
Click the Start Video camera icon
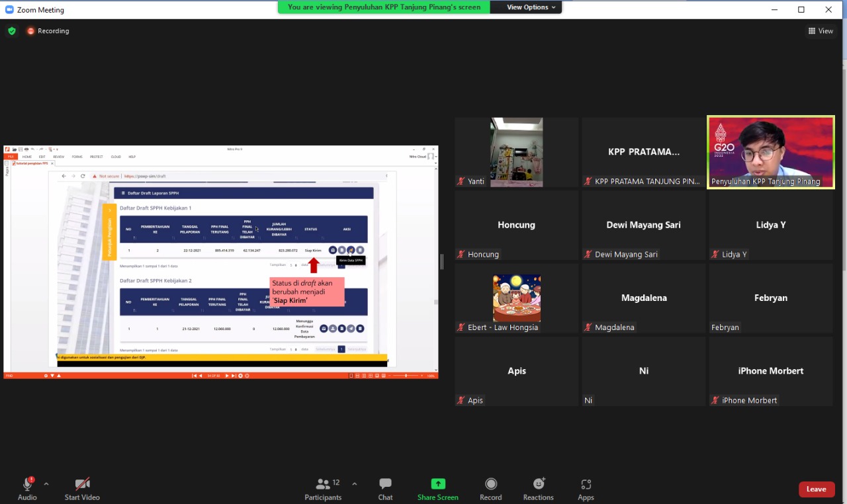[x=82, y=485]
